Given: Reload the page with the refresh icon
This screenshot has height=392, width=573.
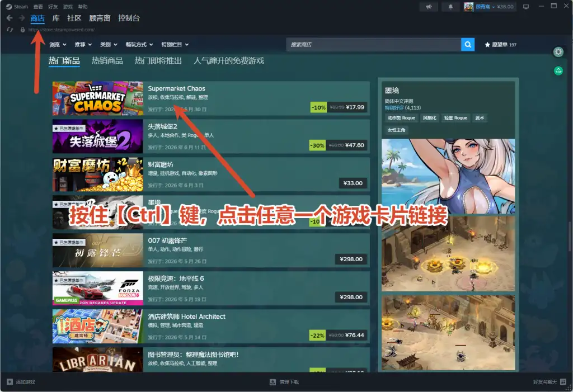Looking at the screenshot, I should (10, 30).
